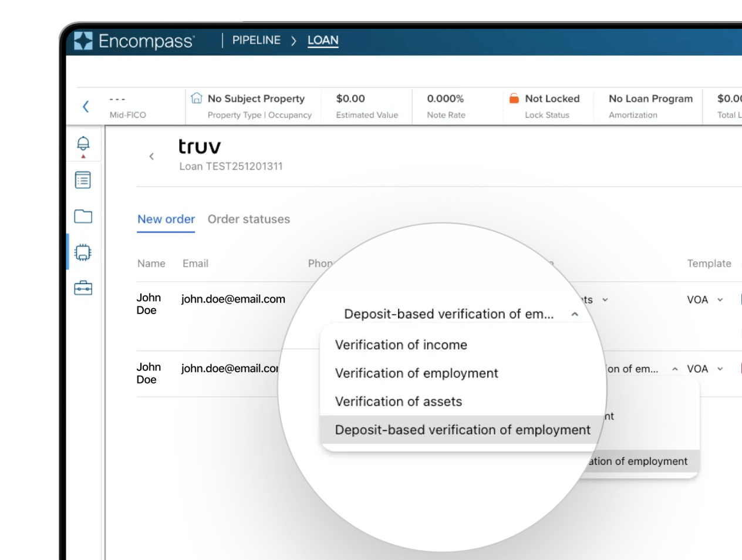Go back using arrow beside truv logo
The height and width of the screenshot is (560, 742).
coord(151,156)
